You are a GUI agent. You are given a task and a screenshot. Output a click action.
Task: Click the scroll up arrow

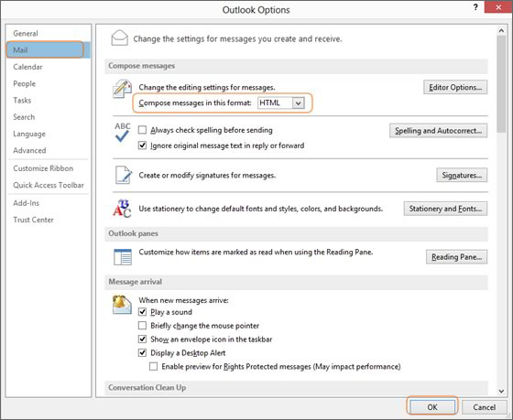(501, 31)
